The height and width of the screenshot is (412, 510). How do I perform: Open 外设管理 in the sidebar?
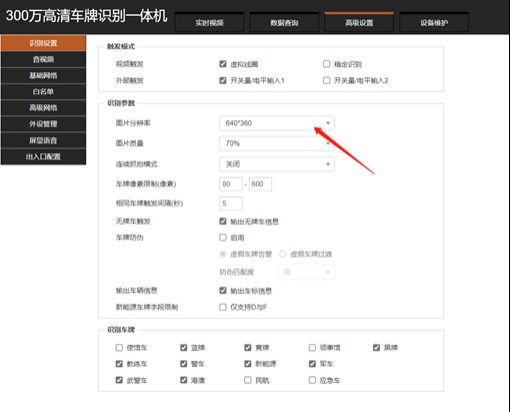[x=43, y=124]
